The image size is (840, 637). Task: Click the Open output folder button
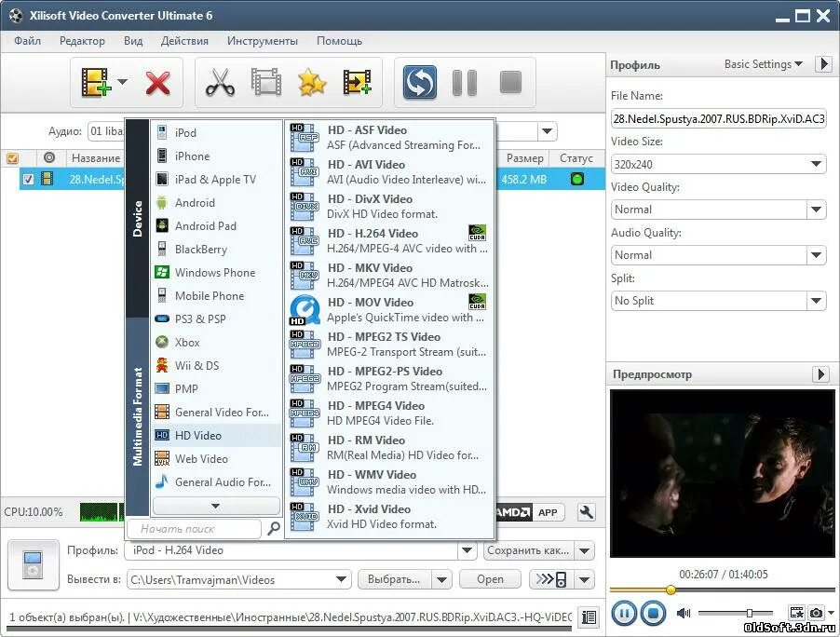point(490,579)
